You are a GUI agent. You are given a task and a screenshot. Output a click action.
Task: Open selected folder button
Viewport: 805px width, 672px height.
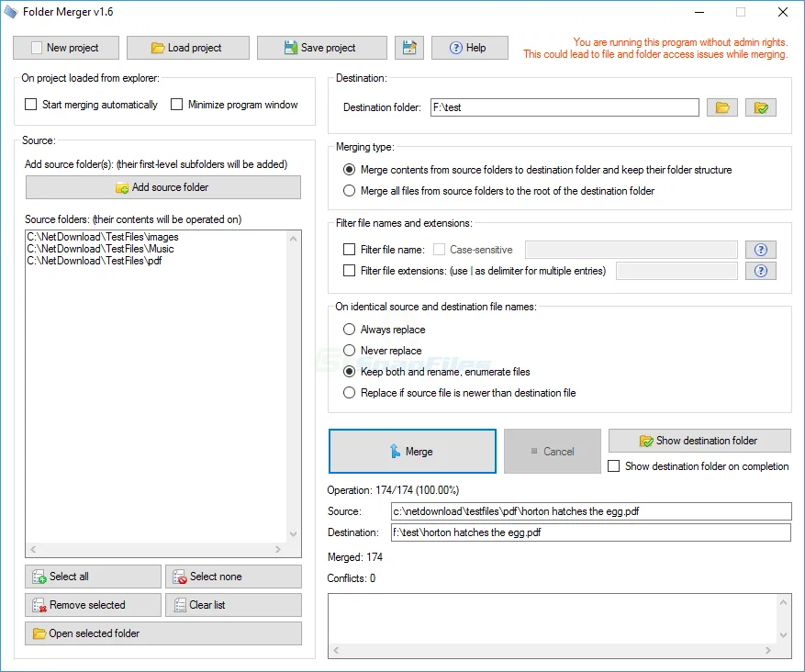[163, 633]
